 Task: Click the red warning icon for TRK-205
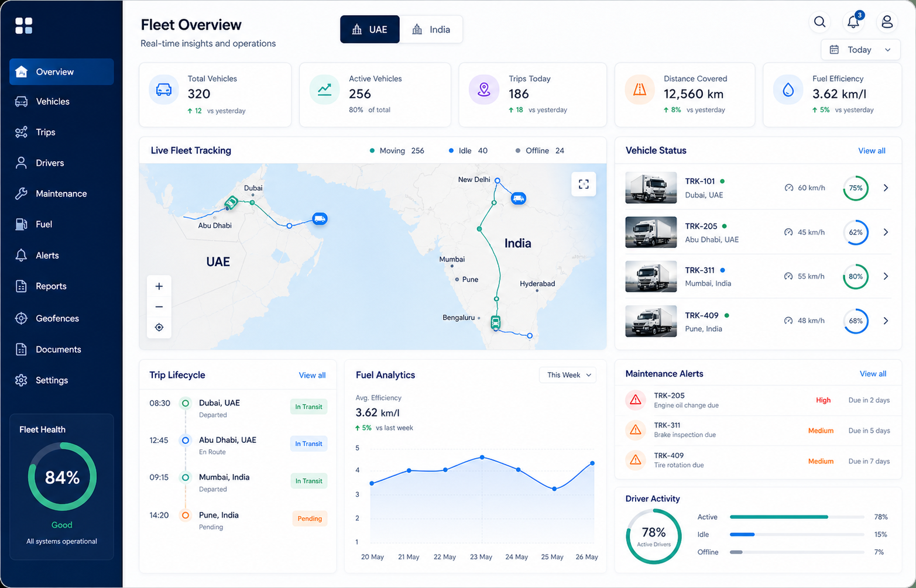coord(635,400)
